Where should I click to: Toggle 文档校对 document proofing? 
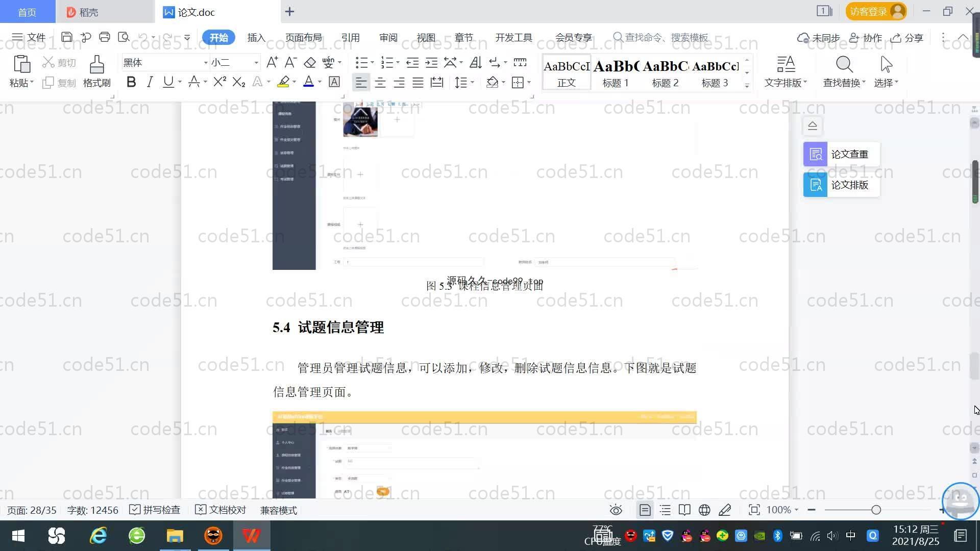(220, 510)
